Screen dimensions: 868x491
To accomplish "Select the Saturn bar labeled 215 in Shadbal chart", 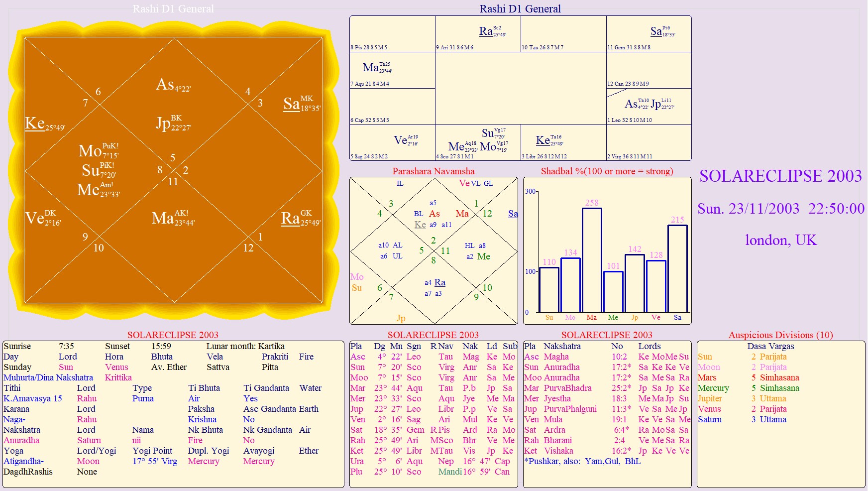I will pyautogui.click(x=677, y=268).
